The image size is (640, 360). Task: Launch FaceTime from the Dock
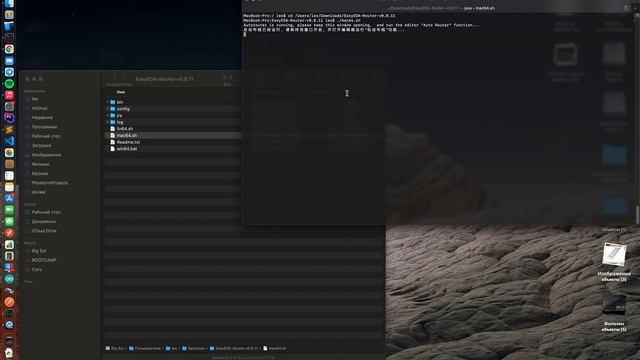click(x=9, y=210)
